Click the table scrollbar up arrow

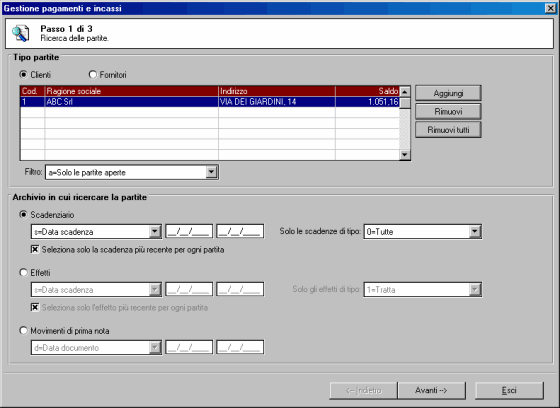coord(405,92)
